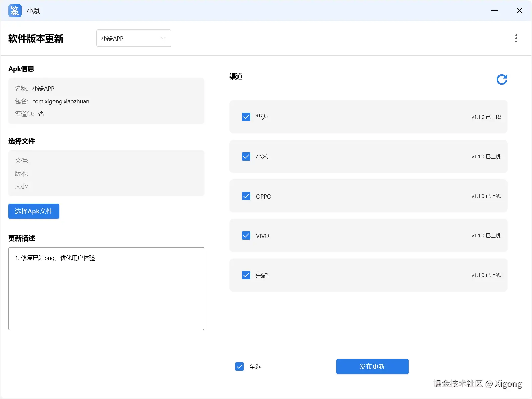The image size is (532, 399).
Task: Click the 小米 channel label
Action: [262, 157]
